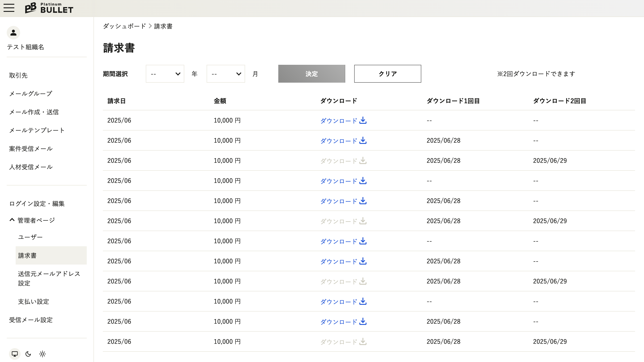Click the Platinum Bullet logo
This screenshot has height=362, width=644.
coord(49,8)
